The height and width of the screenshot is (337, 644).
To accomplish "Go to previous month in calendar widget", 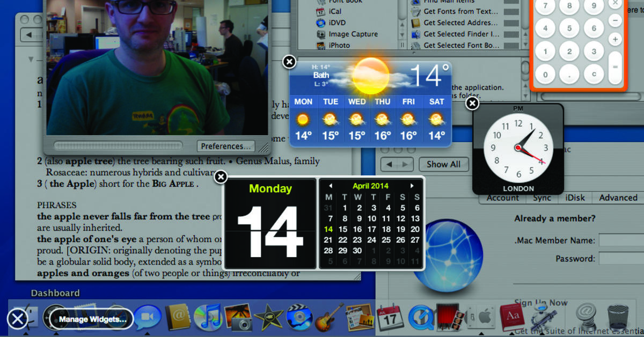I will 331,186.
